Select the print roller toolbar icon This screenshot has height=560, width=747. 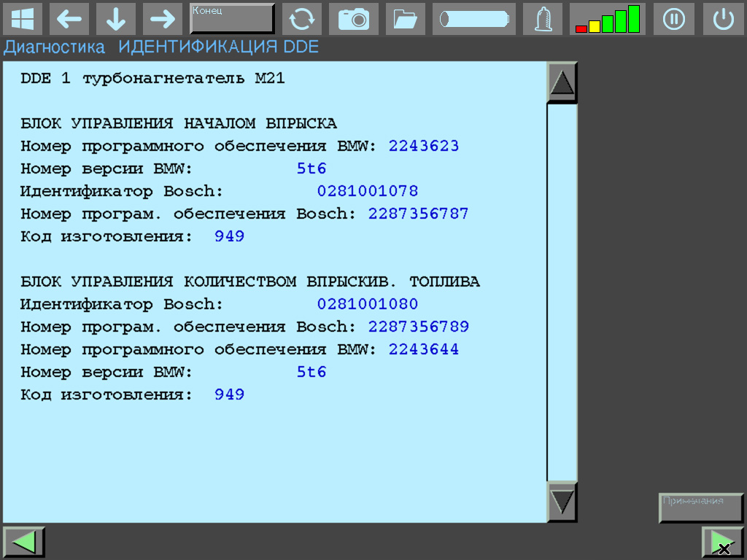473,19
